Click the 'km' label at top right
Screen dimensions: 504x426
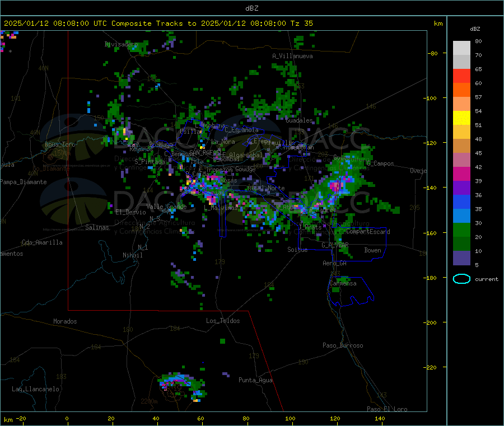tap(438, 24)
